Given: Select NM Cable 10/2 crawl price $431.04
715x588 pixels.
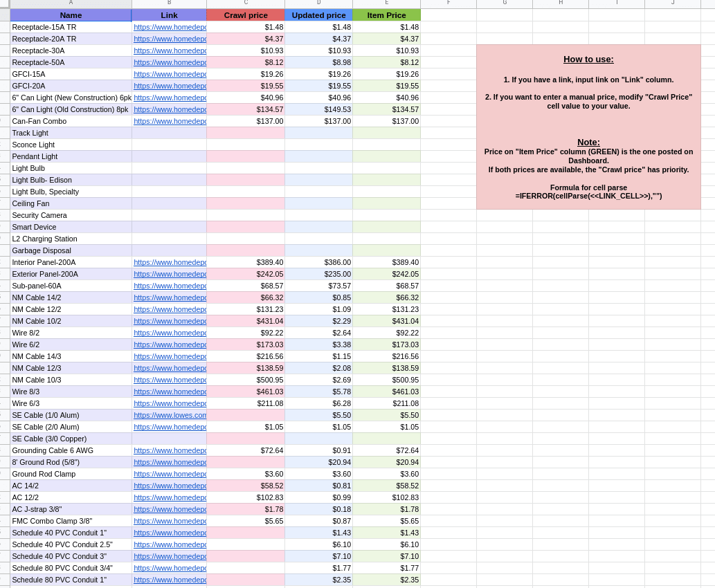Looking at the screenshot, I should [x=246, y=322].
